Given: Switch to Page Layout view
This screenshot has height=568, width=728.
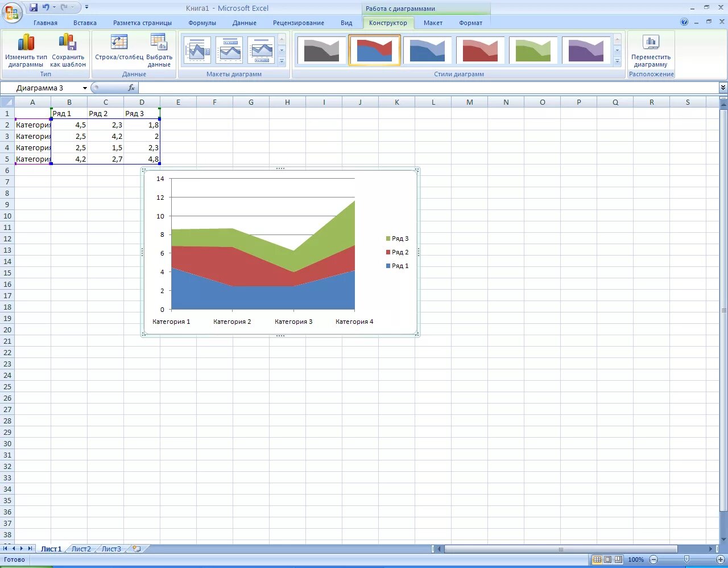Looking at the screenshot, I should click(607, 559).
